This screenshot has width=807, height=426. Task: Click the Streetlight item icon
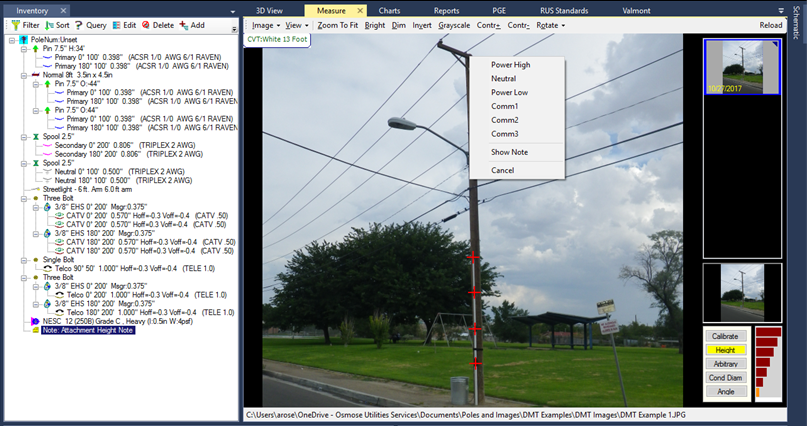pyautogui.click(x=36, y=189)
